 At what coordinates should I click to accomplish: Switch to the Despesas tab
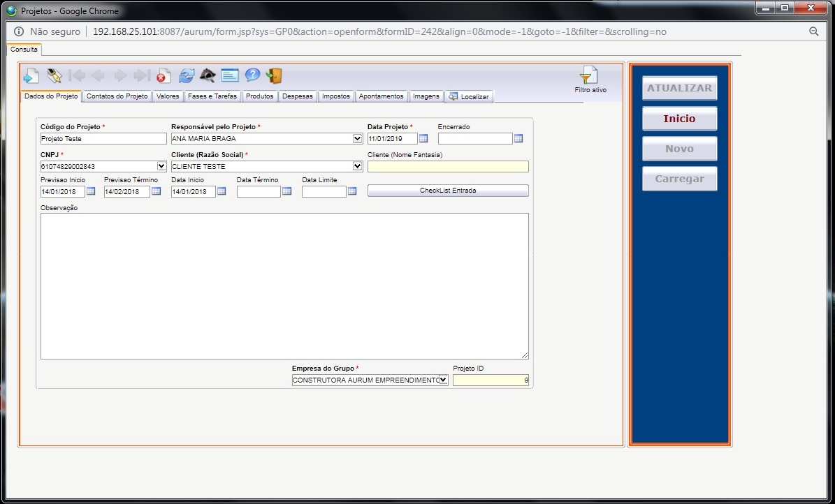coord(298,96)
